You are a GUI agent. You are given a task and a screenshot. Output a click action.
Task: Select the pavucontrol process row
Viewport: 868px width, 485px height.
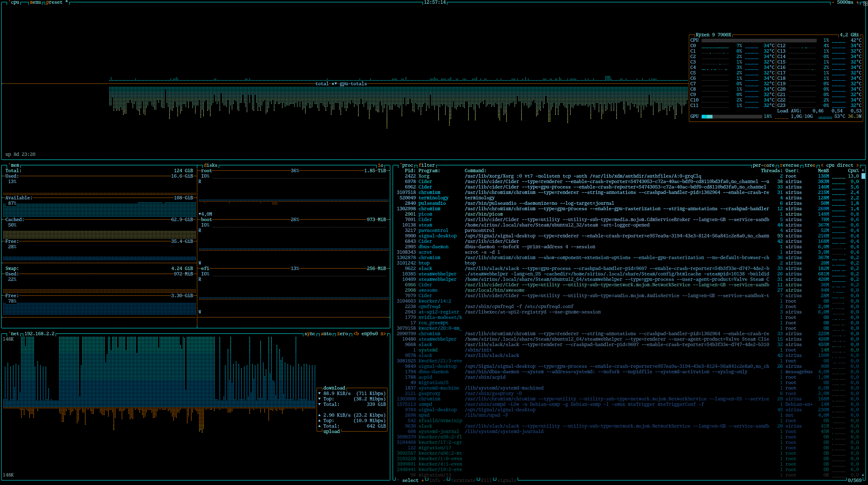pyautogui.click(x=628, y=231)
